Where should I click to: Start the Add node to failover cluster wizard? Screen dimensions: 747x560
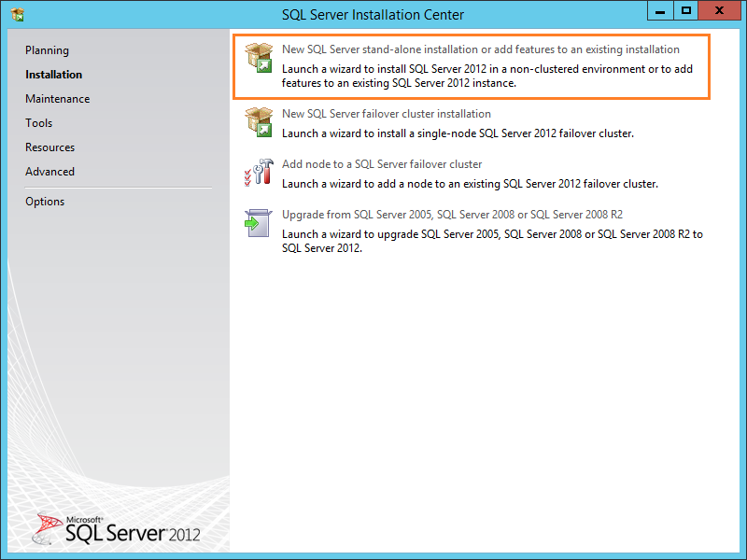click(383, 163)
